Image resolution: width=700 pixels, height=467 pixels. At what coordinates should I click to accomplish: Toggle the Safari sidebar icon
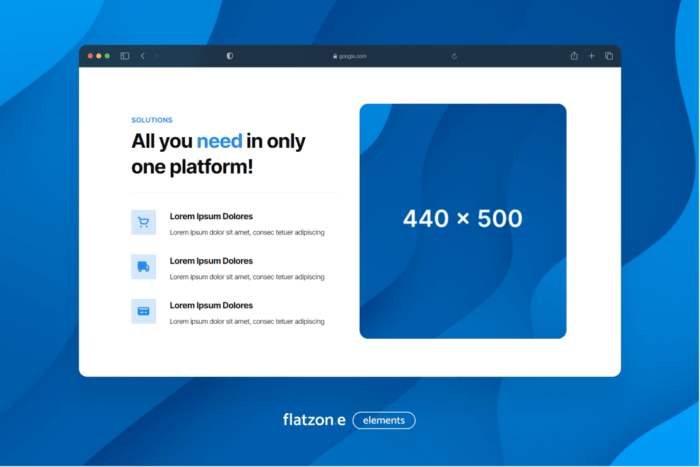point(125,56)
